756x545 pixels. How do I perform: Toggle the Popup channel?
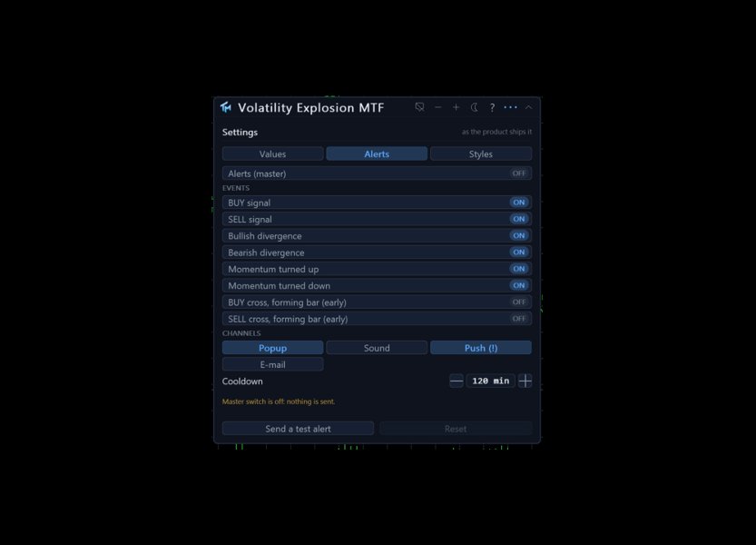tap(273, 348)
